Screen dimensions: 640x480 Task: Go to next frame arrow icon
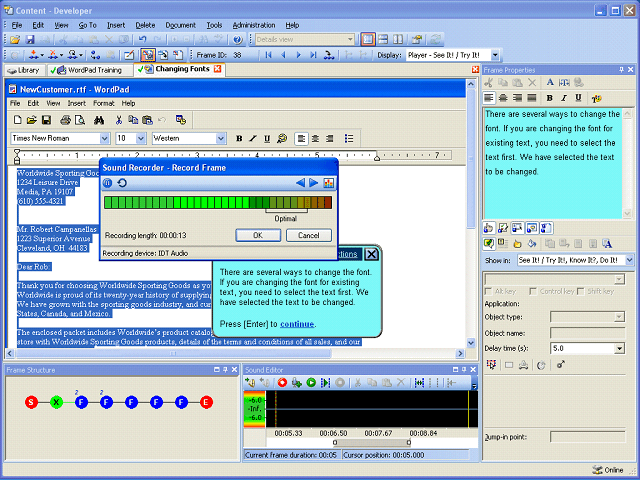click(x=298, y=55)
